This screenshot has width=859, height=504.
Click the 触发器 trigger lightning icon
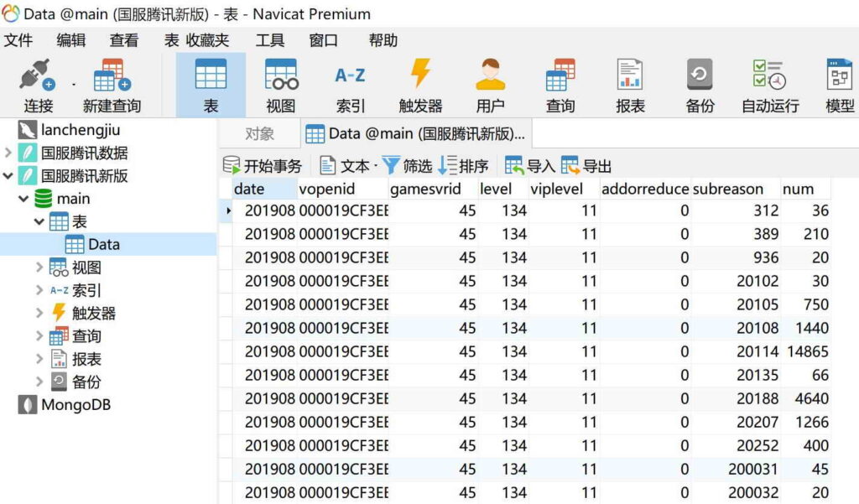click(420, 85)
